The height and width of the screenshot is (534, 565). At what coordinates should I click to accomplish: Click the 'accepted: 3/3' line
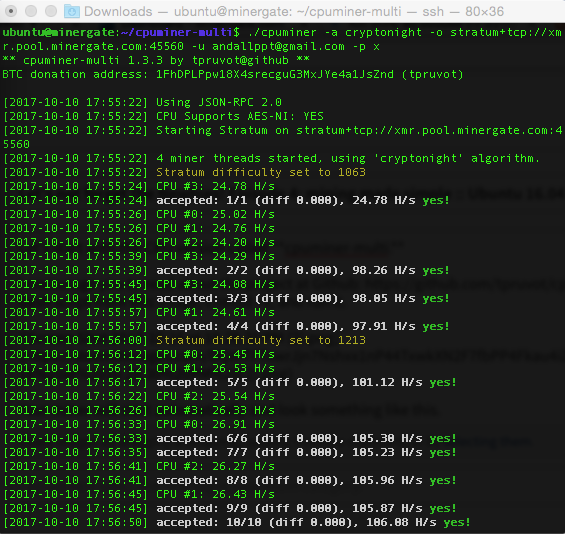(x=226, y=299)
